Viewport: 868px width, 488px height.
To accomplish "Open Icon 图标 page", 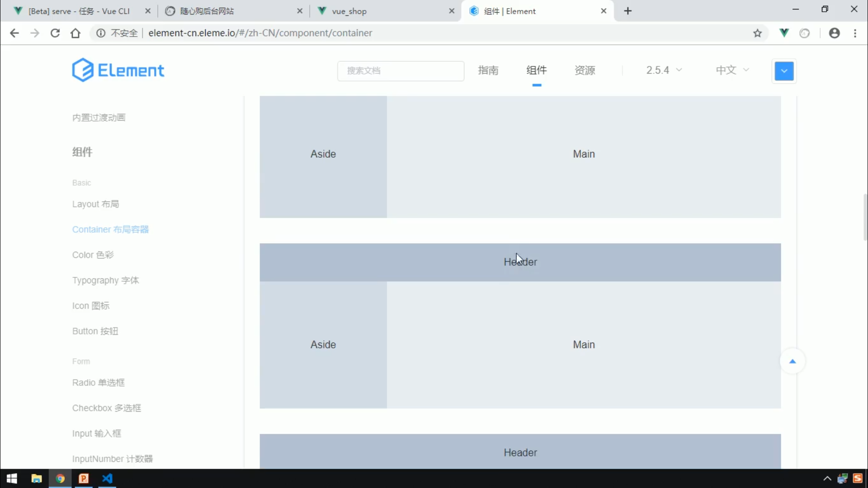I will pyautogui.click(x=91, y=305).
